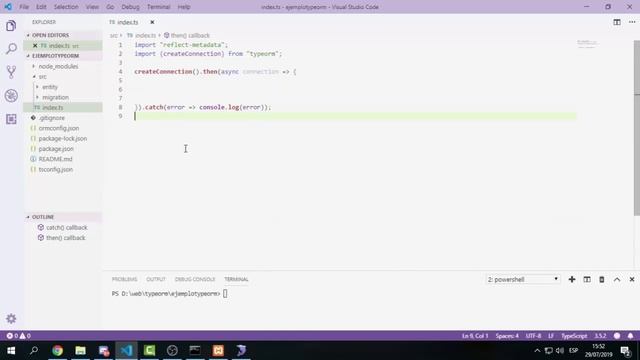Screen dimensions: 640x360
Task: Open the Go menu
Action: pyautogui.click(x=110, y=7)
